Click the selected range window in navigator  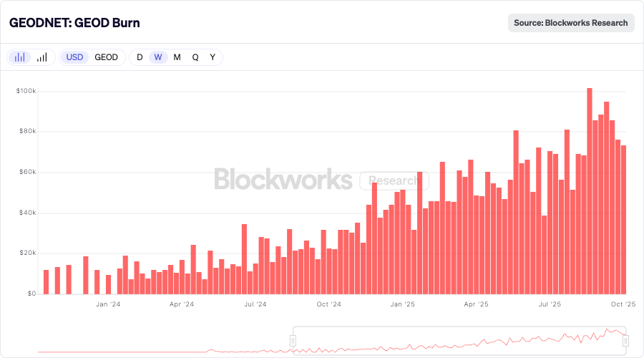click(459, 341)
